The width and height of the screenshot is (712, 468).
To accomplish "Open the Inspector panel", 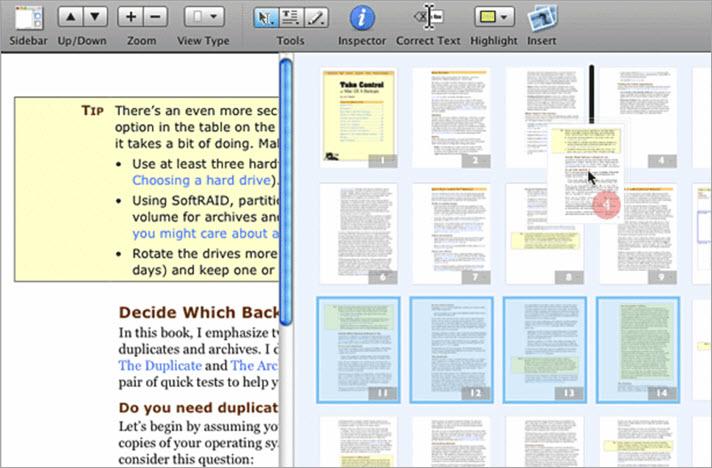I will coord(362,18).
